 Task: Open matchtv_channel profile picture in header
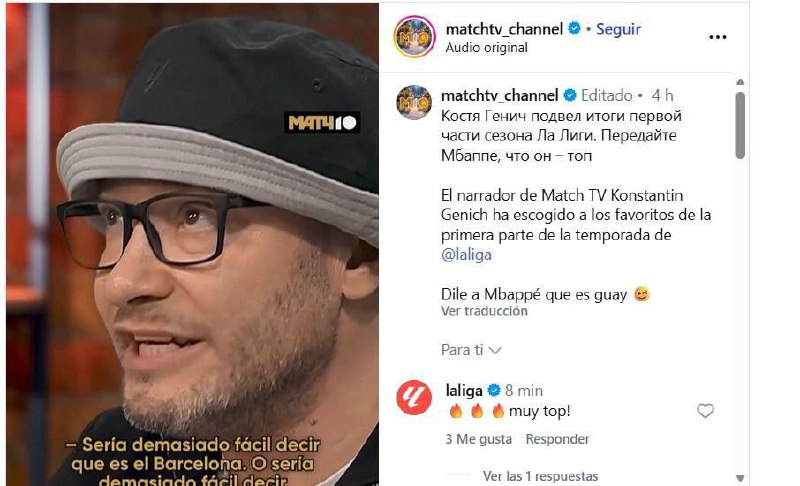[x=414, y=37]
